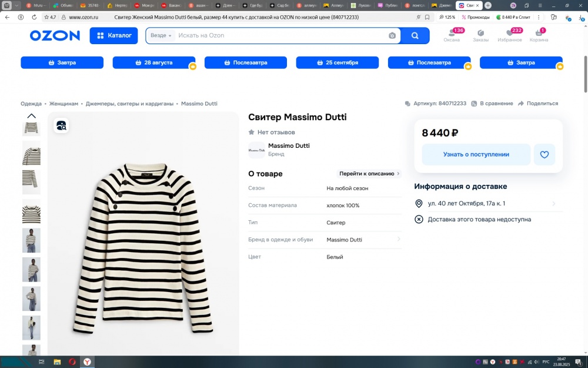Viewport: 588px width, 368px height.
Task: Add to В сравнение
Action: point(492,103)
